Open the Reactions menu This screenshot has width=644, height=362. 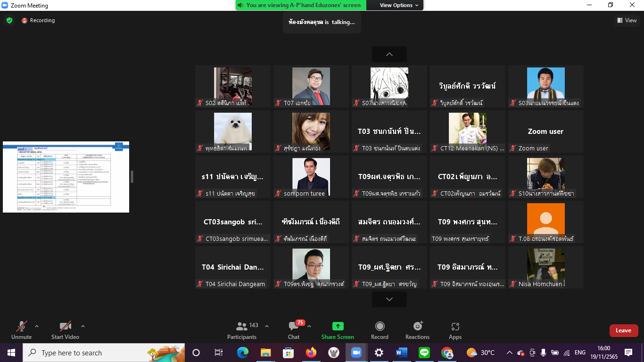click(417, 329)
